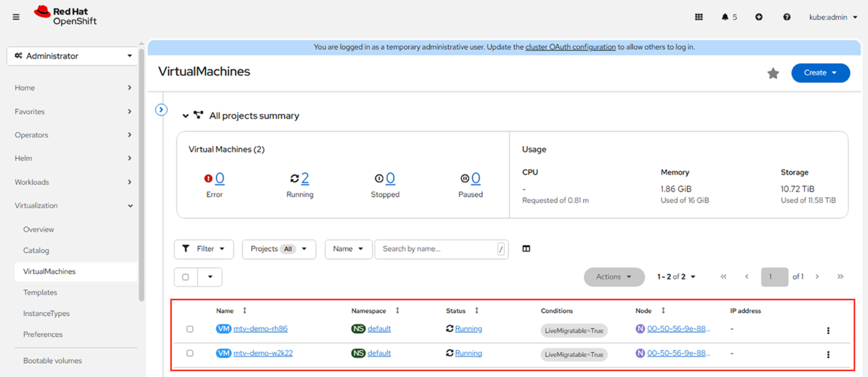This screenshot has width=868, height=377.
Task: Open kebab menu for mtv-demo-rh86
Action: tap(828, 330)
